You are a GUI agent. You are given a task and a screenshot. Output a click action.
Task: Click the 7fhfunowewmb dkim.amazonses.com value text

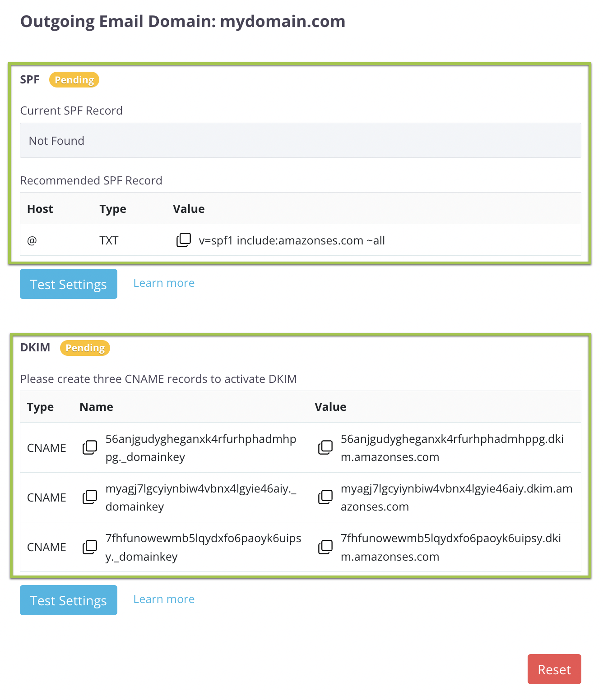[x=450, y=547]
